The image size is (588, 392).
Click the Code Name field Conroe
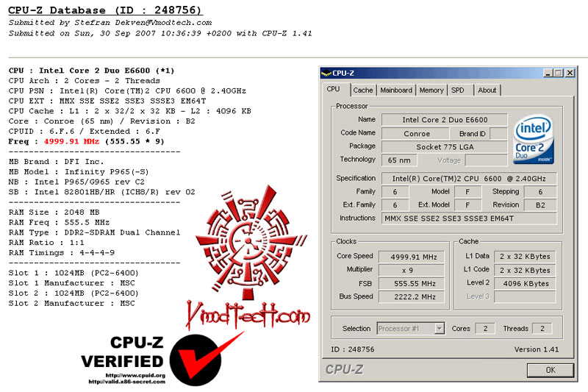[415, 134]
